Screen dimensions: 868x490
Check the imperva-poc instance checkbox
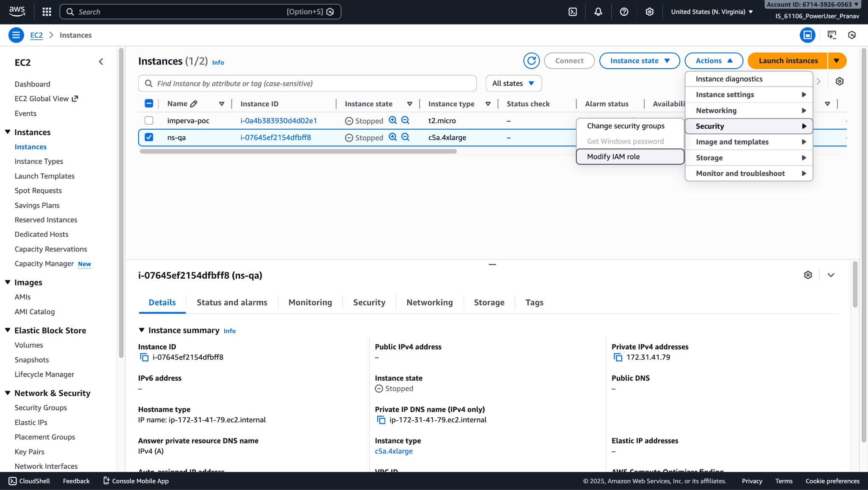click(149, 121)
